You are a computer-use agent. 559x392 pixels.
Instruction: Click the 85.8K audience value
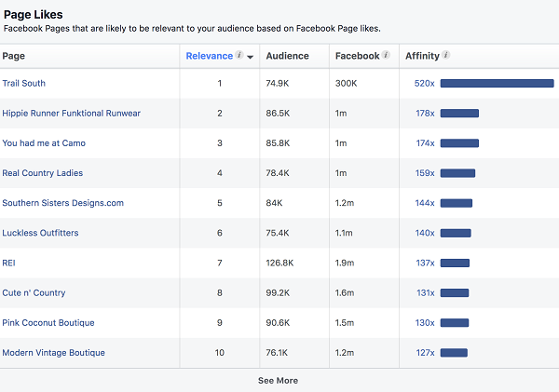tap(278, 143)
